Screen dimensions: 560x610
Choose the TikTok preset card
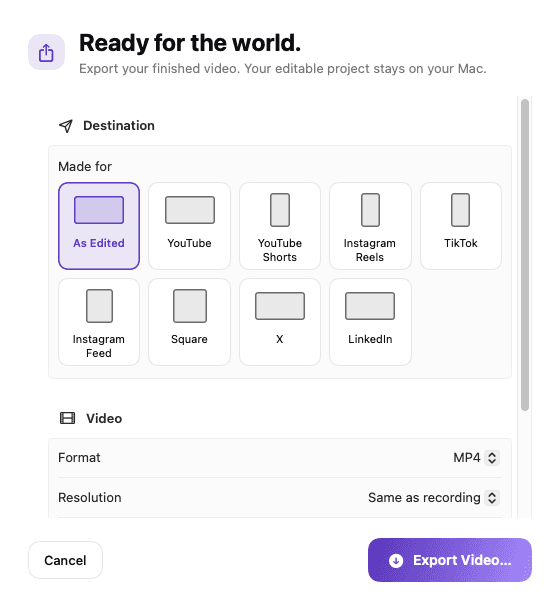461,226
